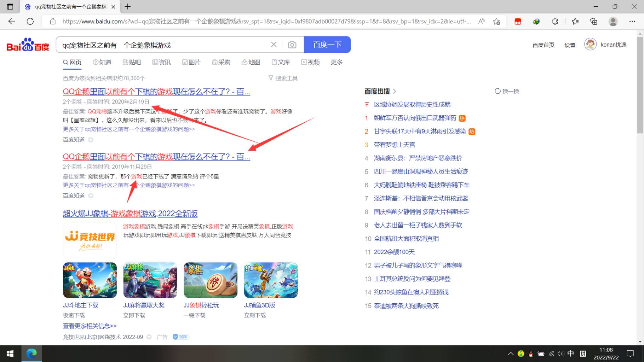Switch to the 贴吧 search tab
644x362 pixels.
[x=132, y=62]
